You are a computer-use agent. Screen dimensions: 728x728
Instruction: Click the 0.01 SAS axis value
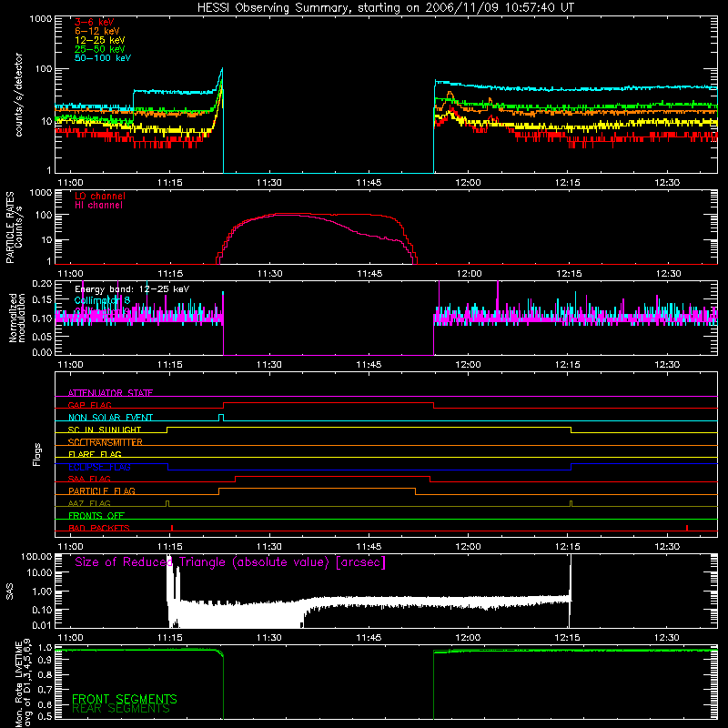pyautogui.click(x=42, y=625)
